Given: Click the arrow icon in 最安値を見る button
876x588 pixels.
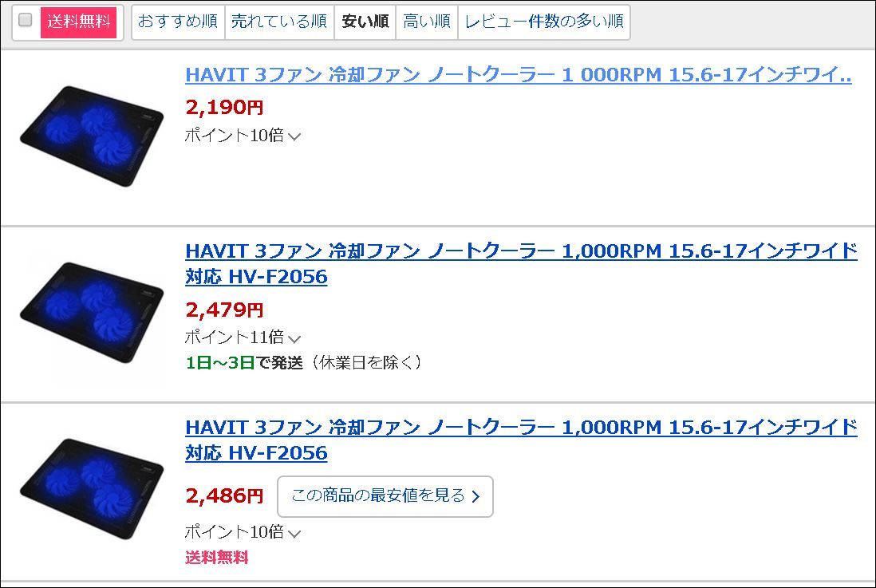Looking at the screenshot, I should tap(476, 497).
